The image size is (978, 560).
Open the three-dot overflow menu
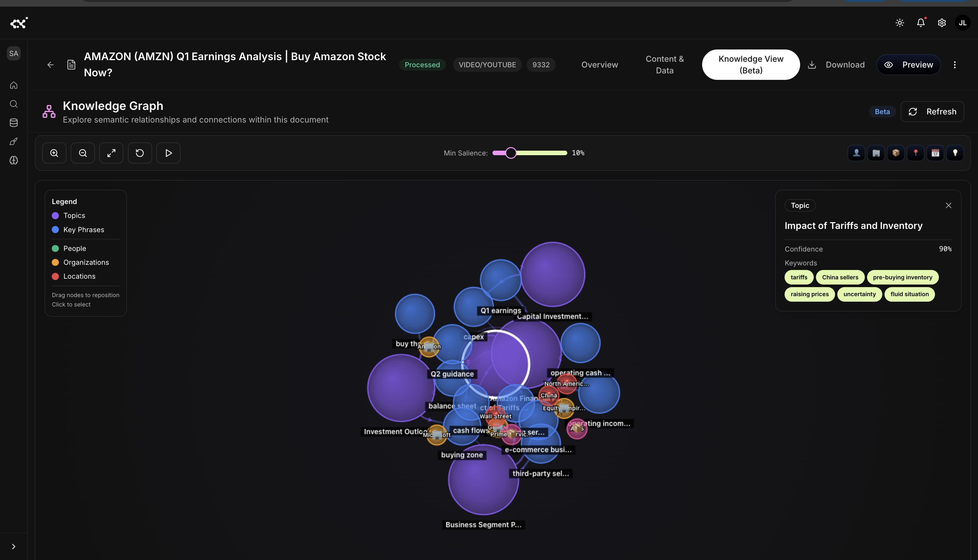click(x=955, y=65)
